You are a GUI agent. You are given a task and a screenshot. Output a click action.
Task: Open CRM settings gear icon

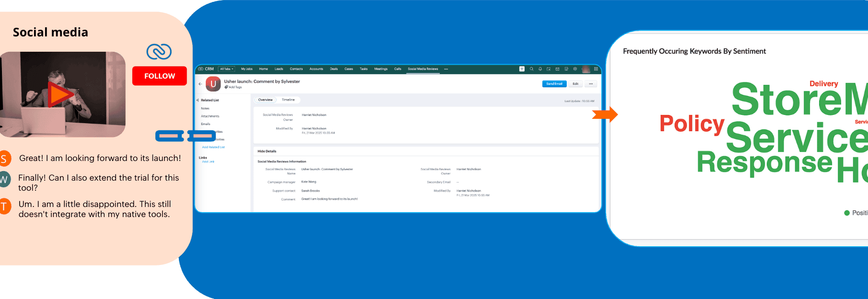(x=575, y=69)
